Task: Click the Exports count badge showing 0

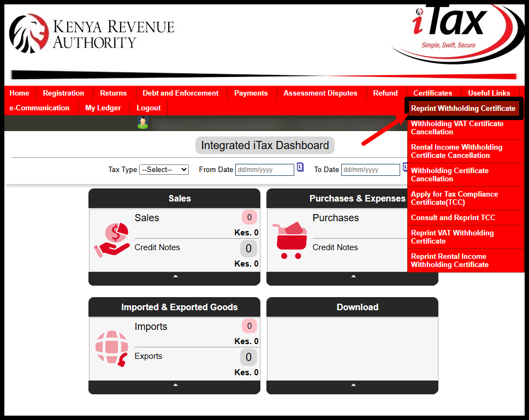Action: click(248, 357)
